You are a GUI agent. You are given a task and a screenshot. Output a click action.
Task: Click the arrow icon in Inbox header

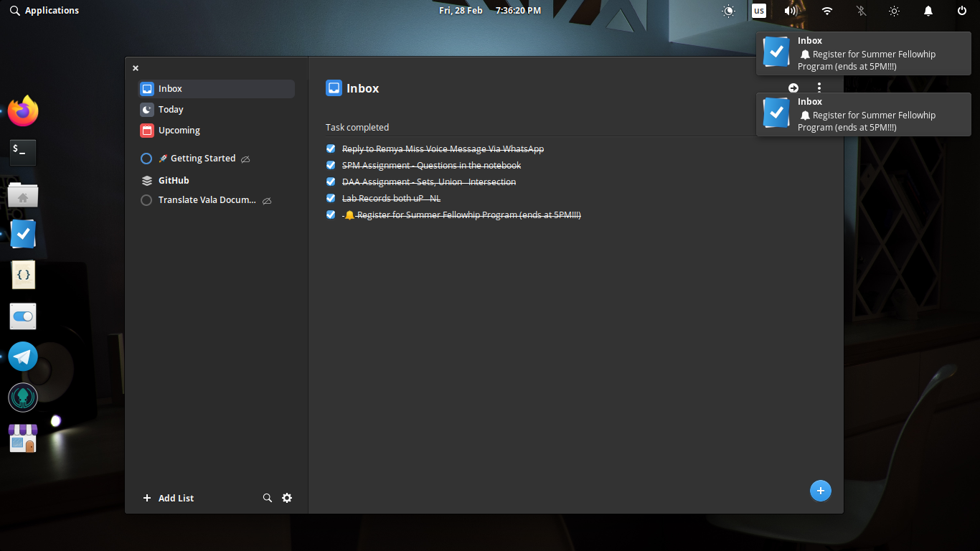[793, 88]
